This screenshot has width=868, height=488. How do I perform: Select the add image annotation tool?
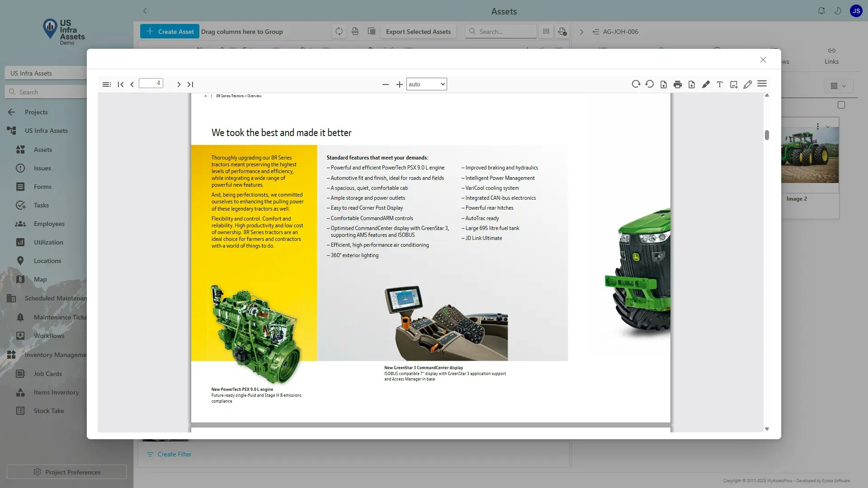point(734,84)
